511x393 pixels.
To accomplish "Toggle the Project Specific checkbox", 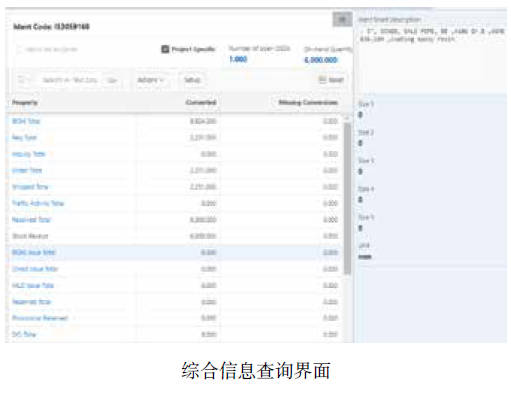I will tap(165, 49).
